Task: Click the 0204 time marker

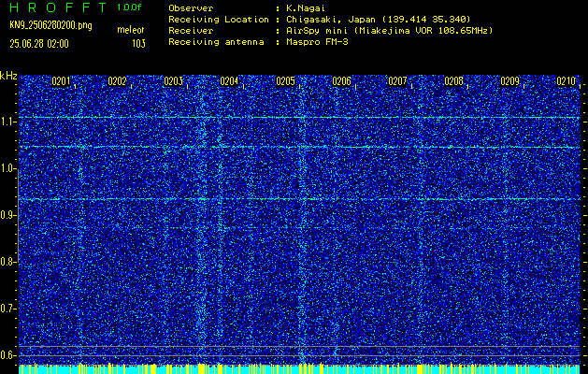Action: tap(229, 81)
